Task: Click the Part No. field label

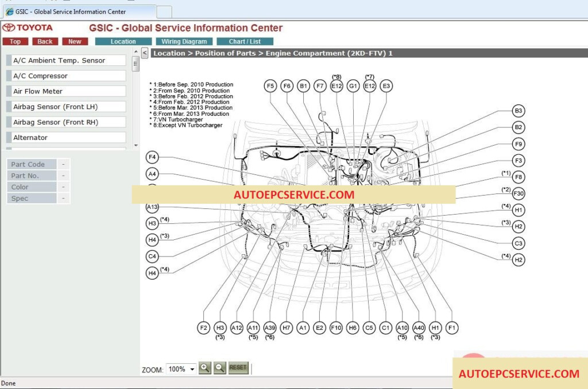Action: (32, 176)
